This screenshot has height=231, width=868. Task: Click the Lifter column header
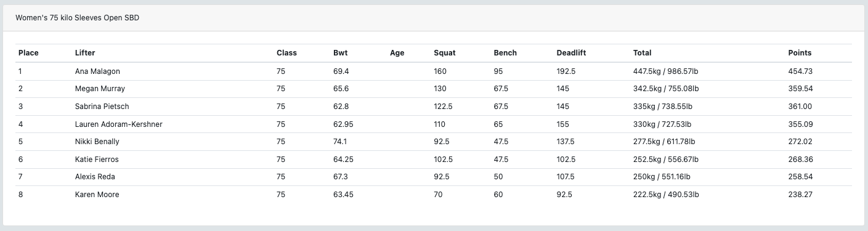(x=85, y=53)
